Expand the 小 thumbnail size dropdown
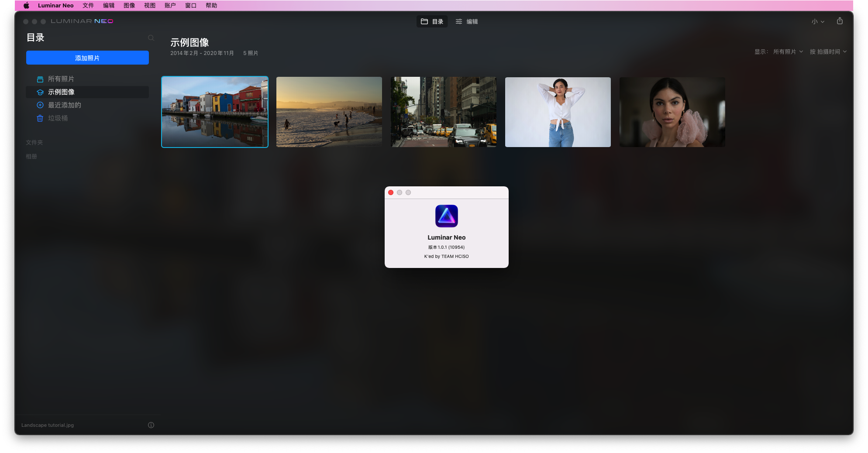 818,21
